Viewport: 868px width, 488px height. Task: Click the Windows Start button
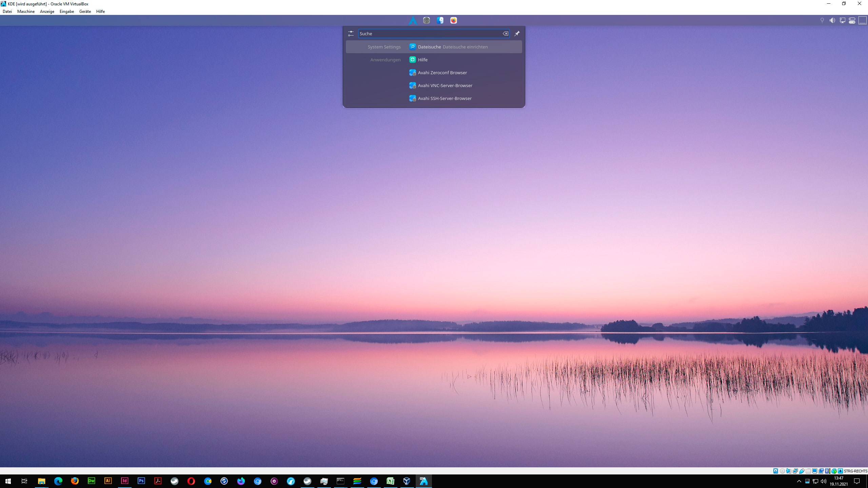pos(7,481)
